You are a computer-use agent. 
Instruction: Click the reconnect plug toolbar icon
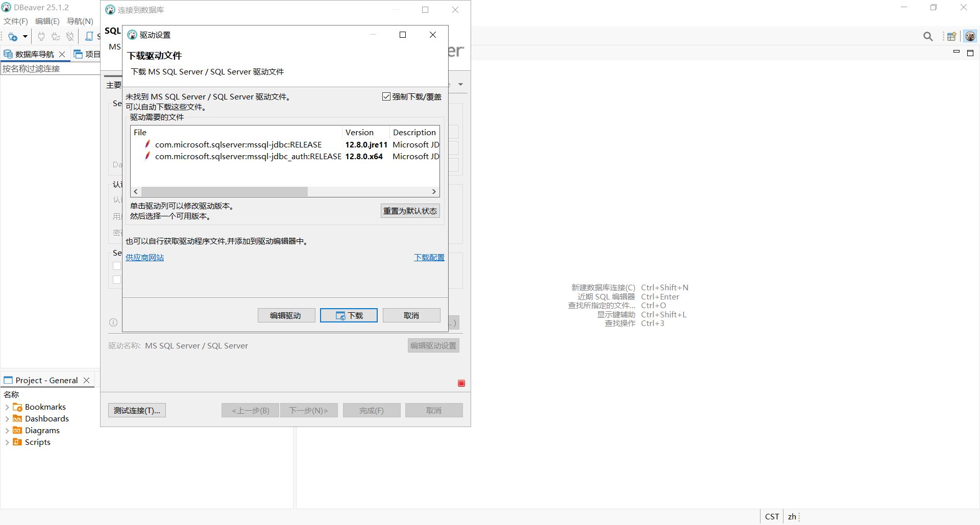[56, 37]
